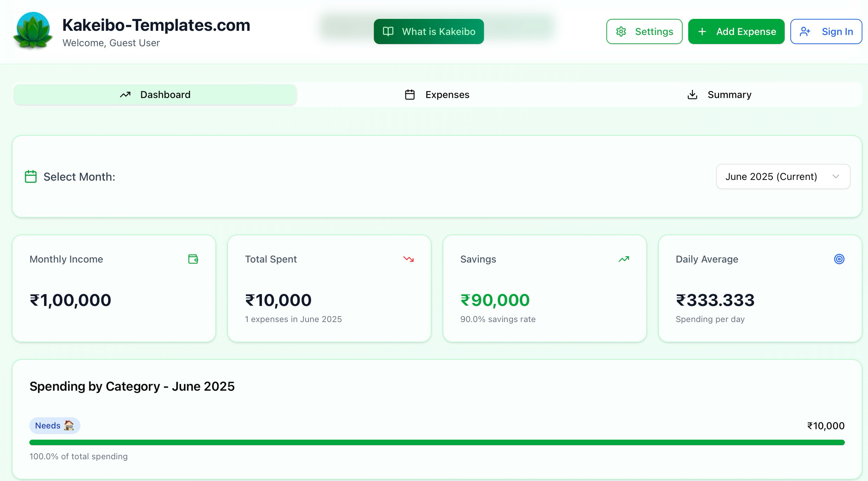Click the chevron on the month selector
Screen dimensions: 868x481
point(836,176)
